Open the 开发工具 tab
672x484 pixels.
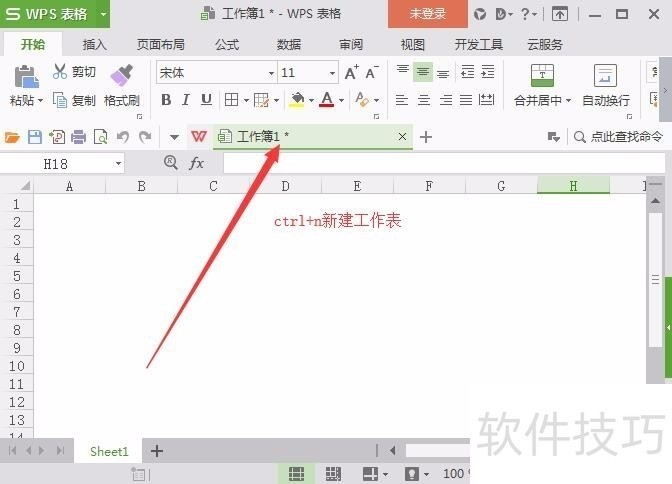click(x=479, y=45)
